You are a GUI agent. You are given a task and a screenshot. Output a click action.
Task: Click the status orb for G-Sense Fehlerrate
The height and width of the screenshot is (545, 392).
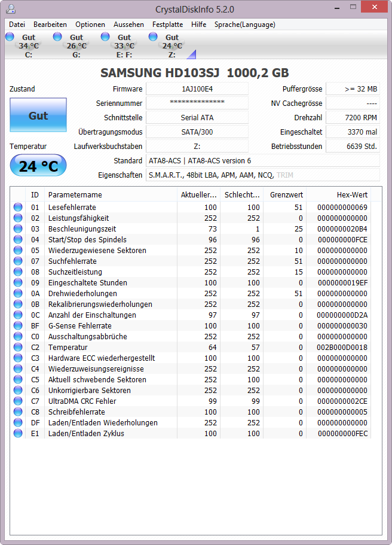(18, 325)
